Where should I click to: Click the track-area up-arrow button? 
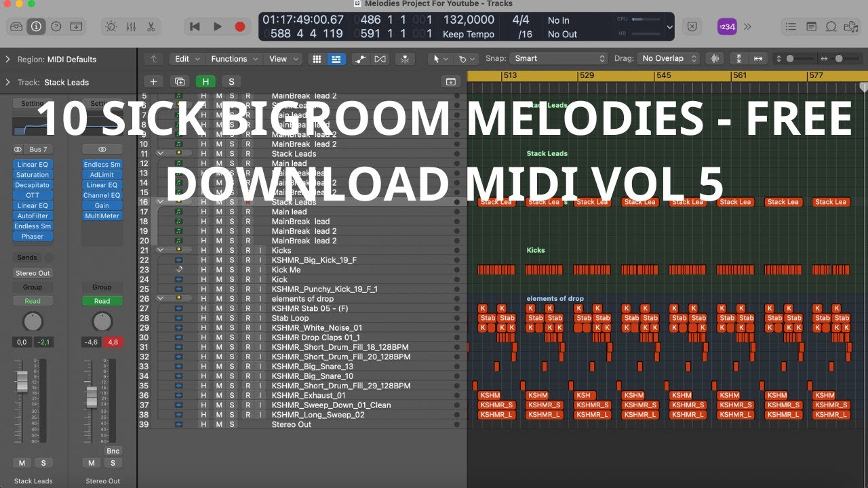coord(154,59)
